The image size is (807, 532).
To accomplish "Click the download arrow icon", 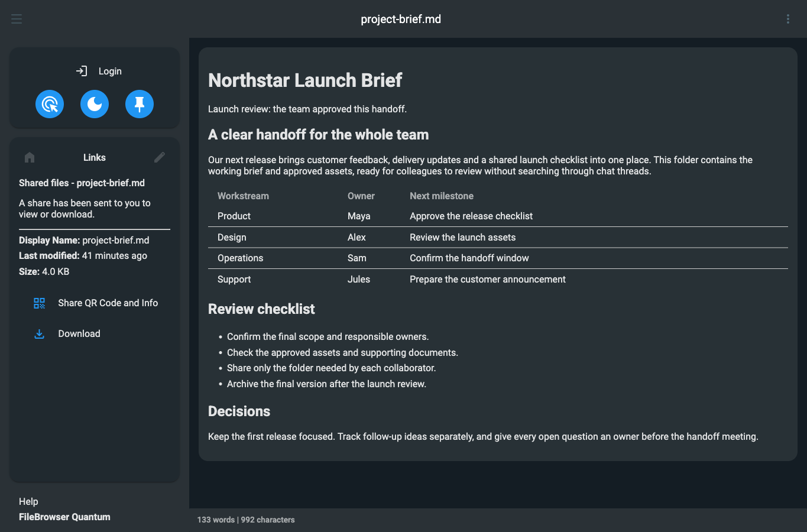I will [40, 334].
